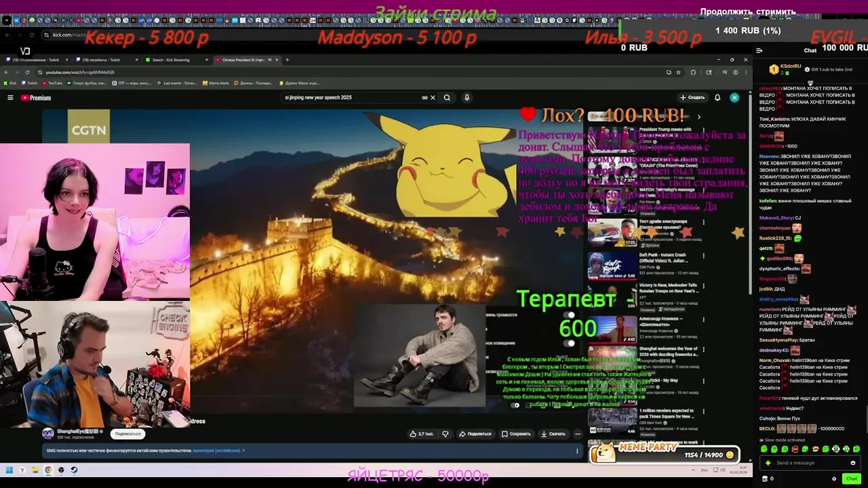The height and width of the screenshot is (488, 868).
Task: Click the on-screen keyboard icon in search
Action: point(425,98)
